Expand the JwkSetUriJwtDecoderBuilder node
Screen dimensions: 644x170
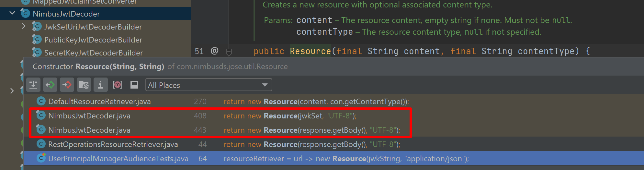[x=24, y=26]
